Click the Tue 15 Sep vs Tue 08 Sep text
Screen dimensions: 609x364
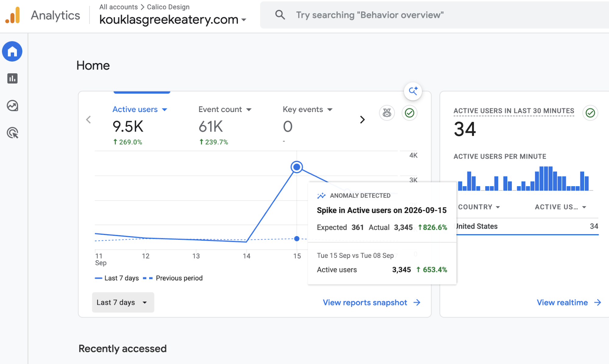point(355,255)
